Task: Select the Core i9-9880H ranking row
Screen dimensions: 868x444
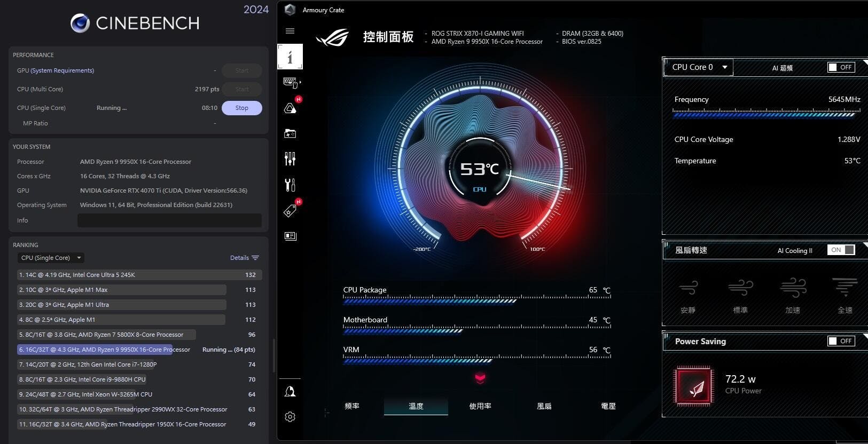Action: [139, 379]
